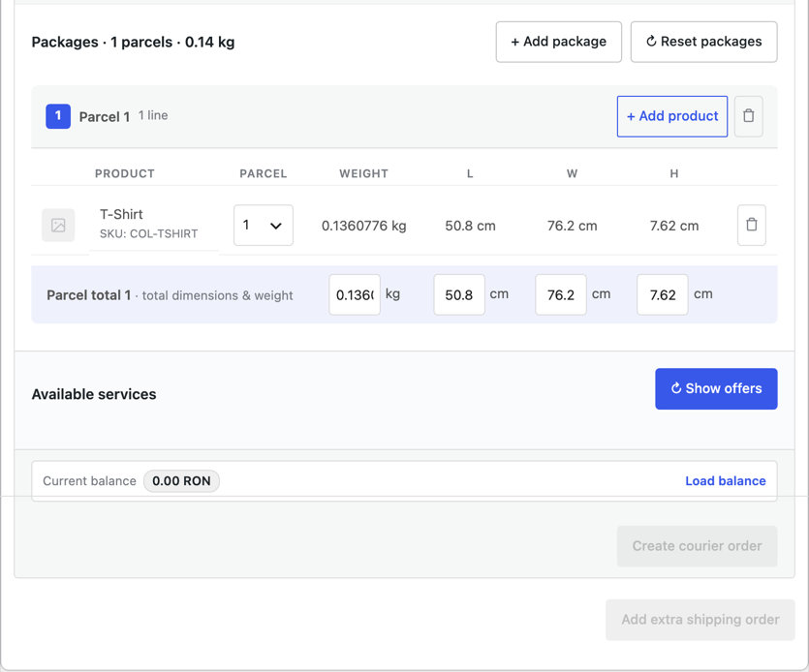Click the PRODUCT column header

tap(125, 173)
